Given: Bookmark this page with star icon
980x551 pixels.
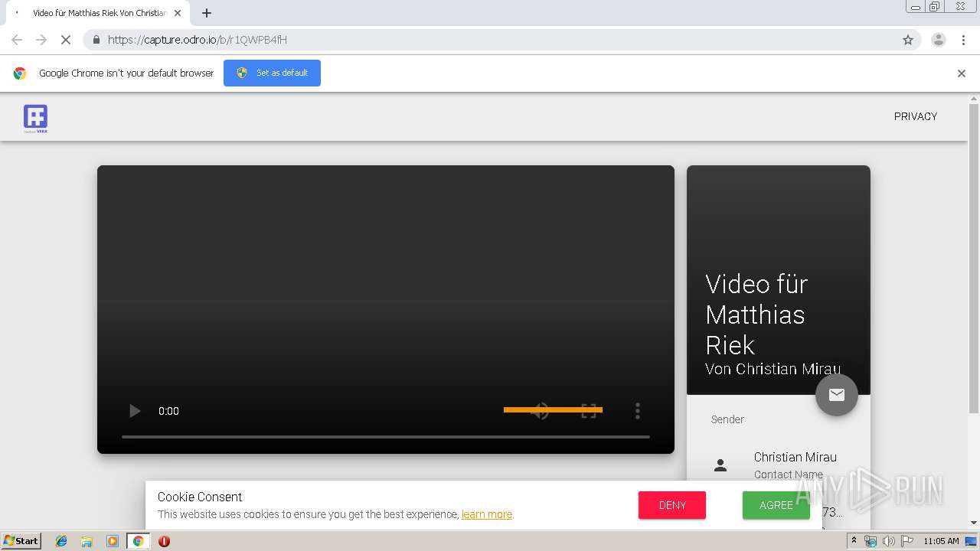Looking at the screenshot, I should (908, 40).
